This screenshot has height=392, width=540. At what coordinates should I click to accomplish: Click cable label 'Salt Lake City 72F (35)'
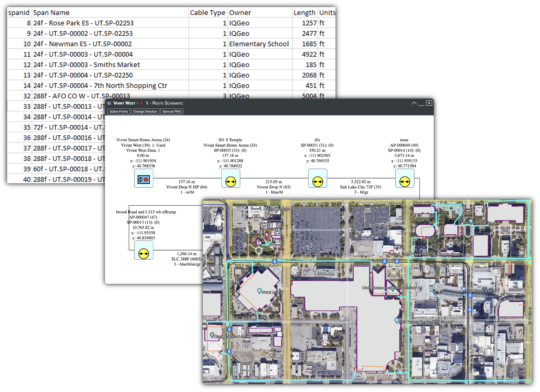360,187
